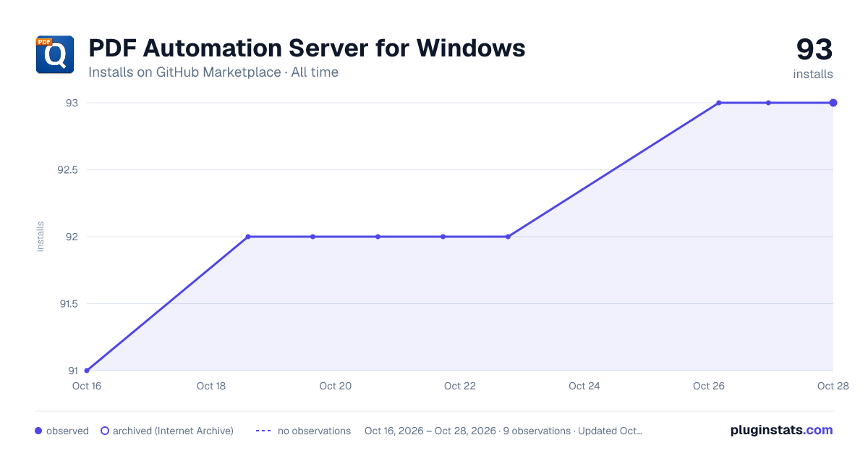The image size is (868, 456).
Task: Click the 'Oct 22' x-axis label
Action: click(460, 386)
